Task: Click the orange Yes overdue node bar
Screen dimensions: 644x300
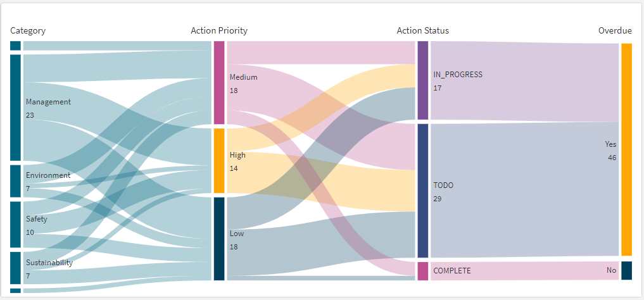Action: pyautogui.click(x=626, y=149)
